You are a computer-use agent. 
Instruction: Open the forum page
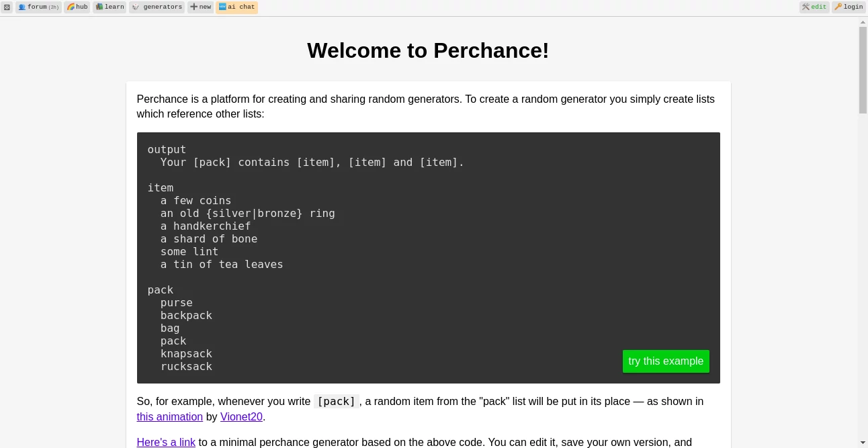(x=38, y=7)
